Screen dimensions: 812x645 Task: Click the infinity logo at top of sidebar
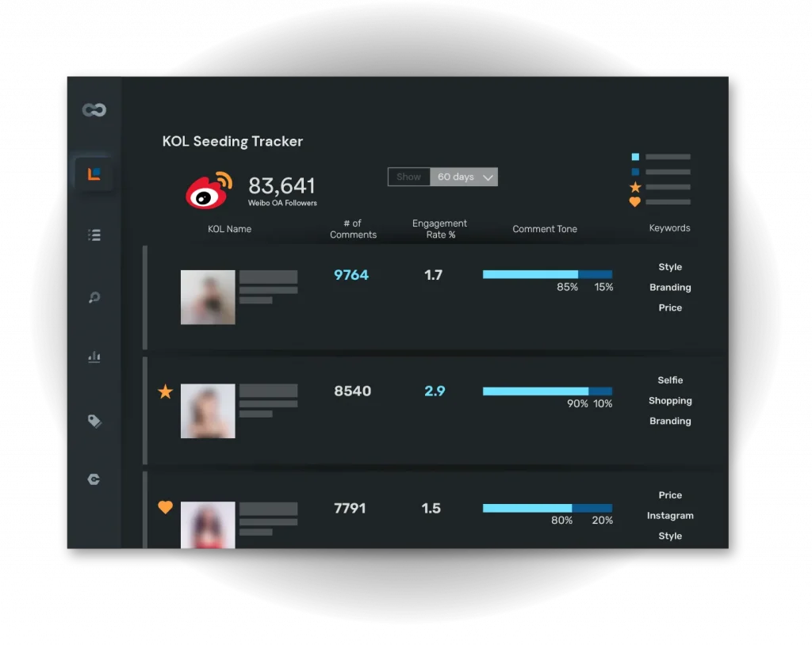(x=93, y=109)
